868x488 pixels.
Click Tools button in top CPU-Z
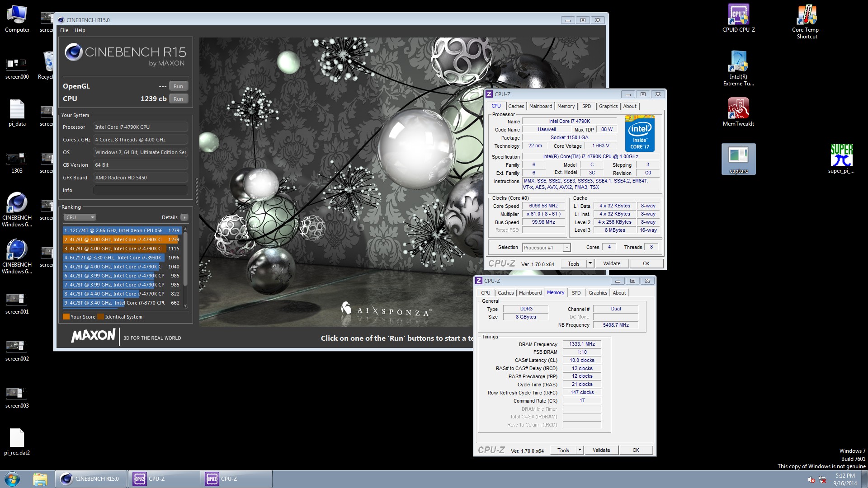574,263
